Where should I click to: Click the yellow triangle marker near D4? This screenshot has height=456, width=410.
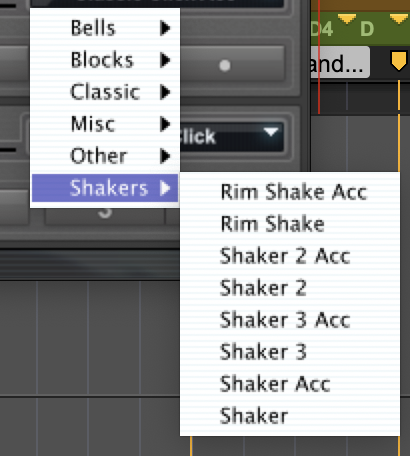[347, 18]
